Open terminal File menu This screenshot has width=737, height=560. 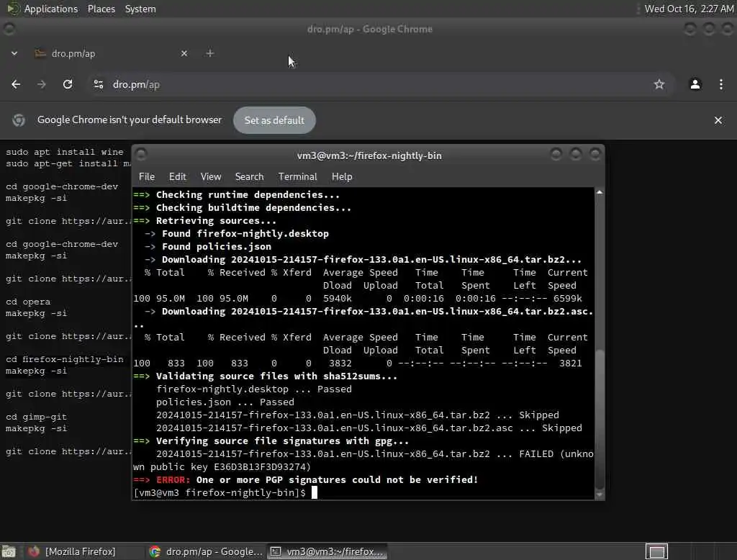click(147, 177)
